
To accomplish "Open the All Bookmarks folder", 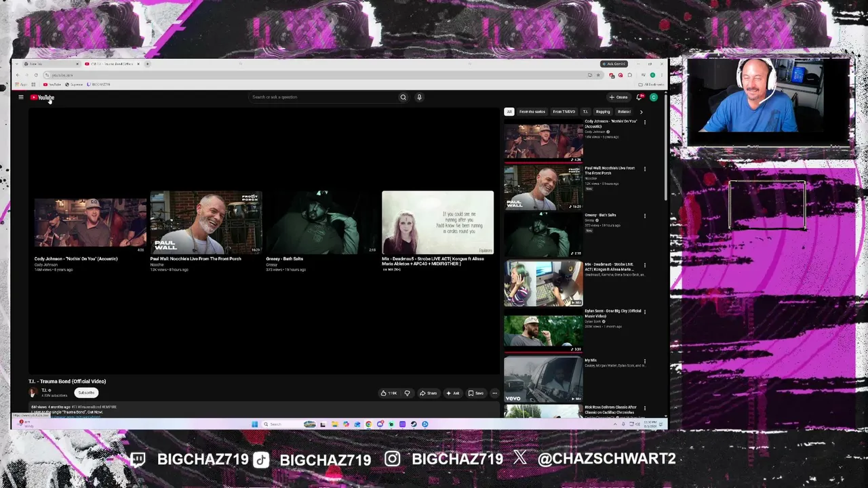I will point(652,85).
